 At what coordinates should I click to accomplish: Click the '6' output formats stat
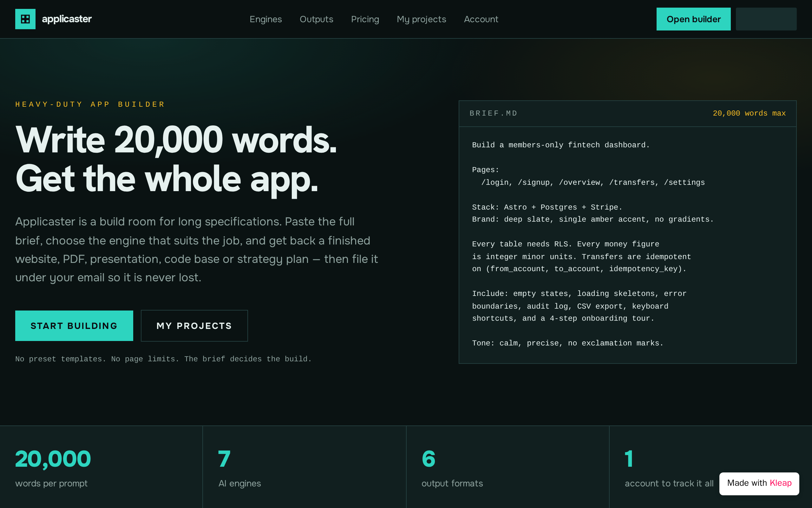click(x=429, y=458)
